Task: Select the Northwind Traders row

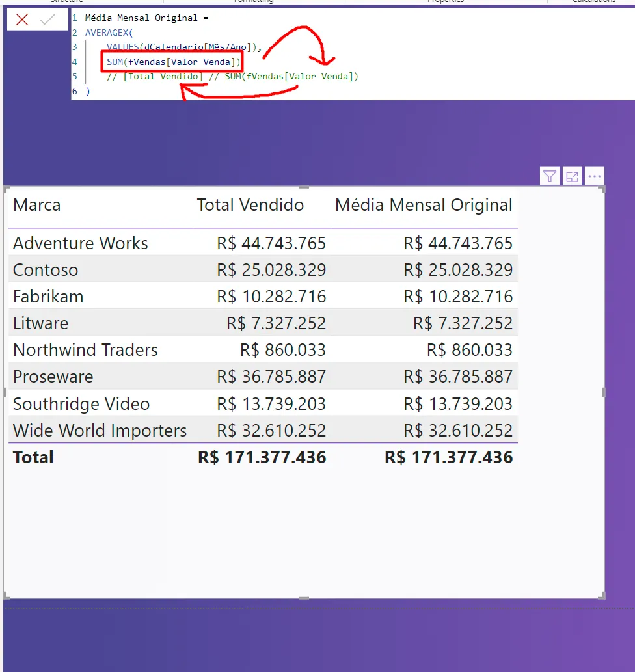Action: click(85, 350)
